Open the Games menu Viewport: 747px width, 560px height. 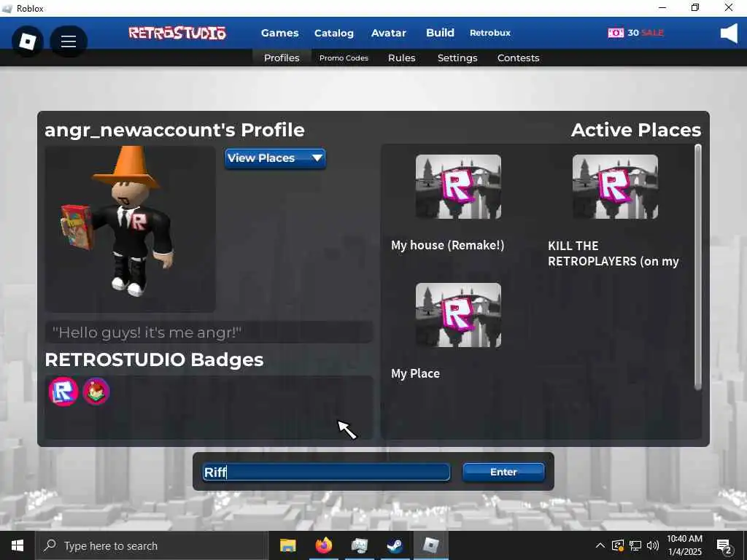[x=279, y=33]
